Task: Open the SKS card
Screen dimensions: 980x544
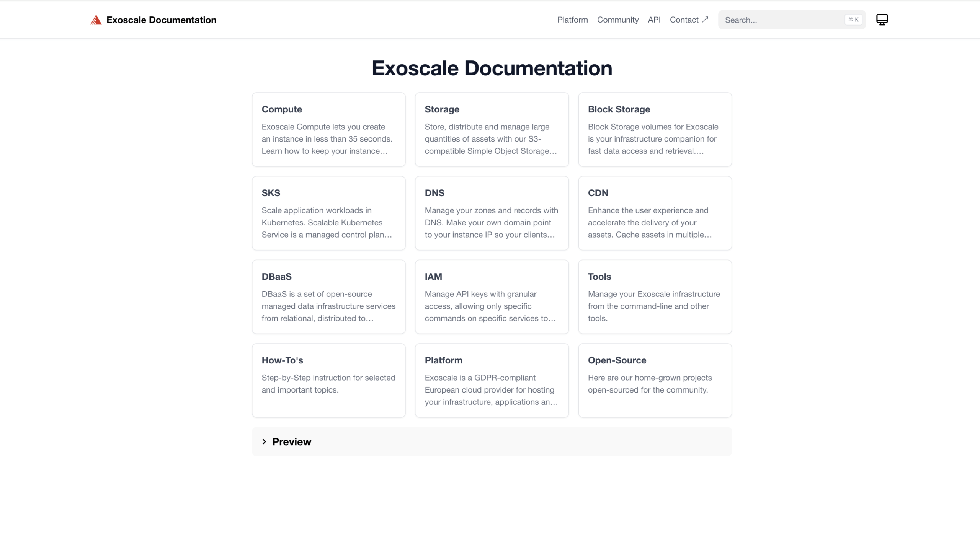Action: (x=328, y=213)
